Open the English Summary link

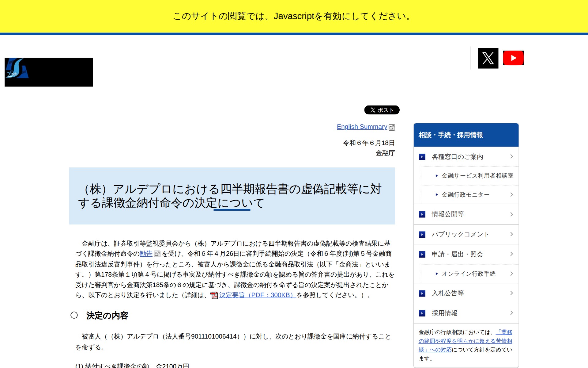pyautogui.click(x=362, y=127)
